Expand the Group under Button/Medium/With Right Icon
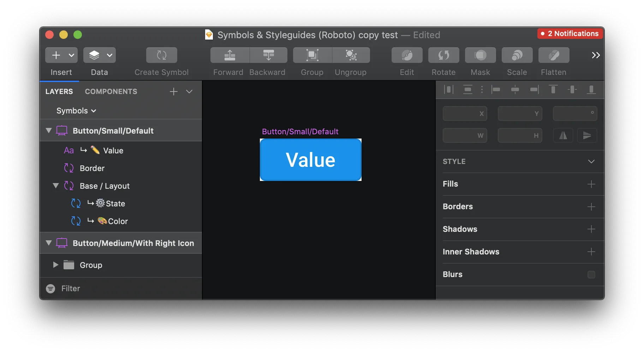This screenshot has height=352, width=644. [55, 265]
